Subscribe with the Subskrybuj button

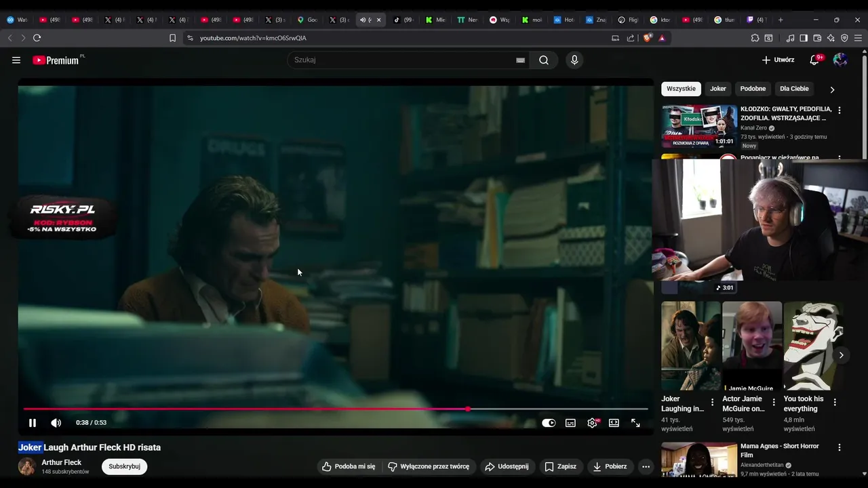point(124,466)
